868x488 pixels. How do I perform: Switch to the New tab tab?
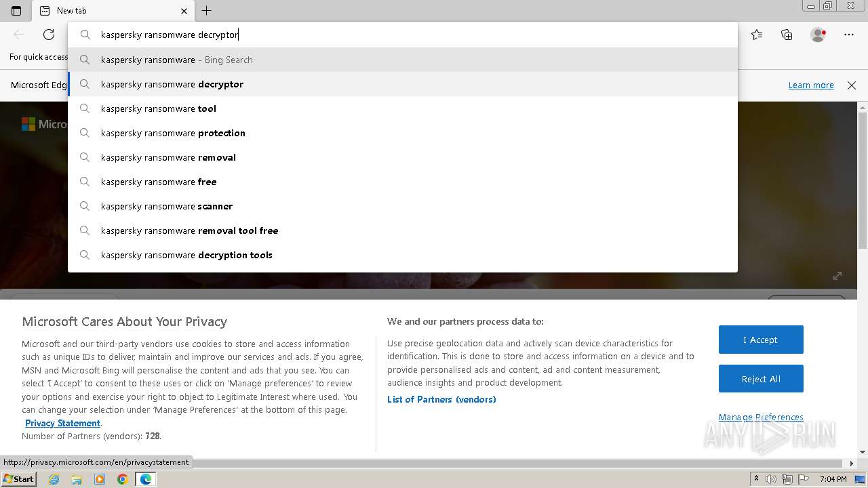[113, 11]
